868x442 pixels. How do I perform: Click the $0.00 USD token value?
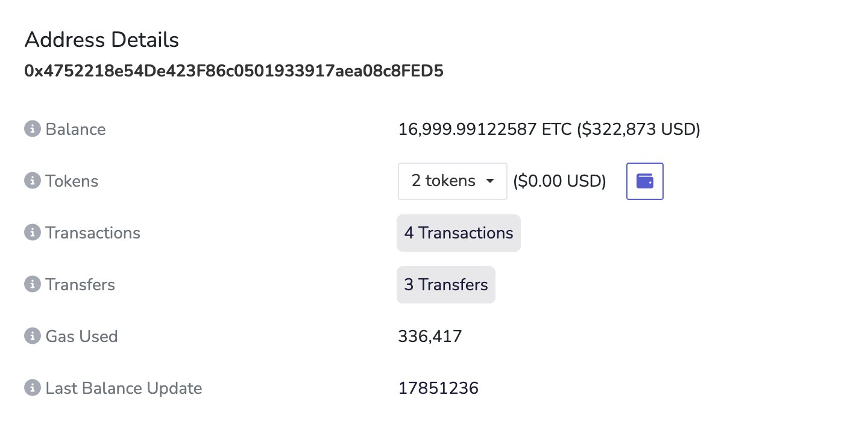click(559, 181)
